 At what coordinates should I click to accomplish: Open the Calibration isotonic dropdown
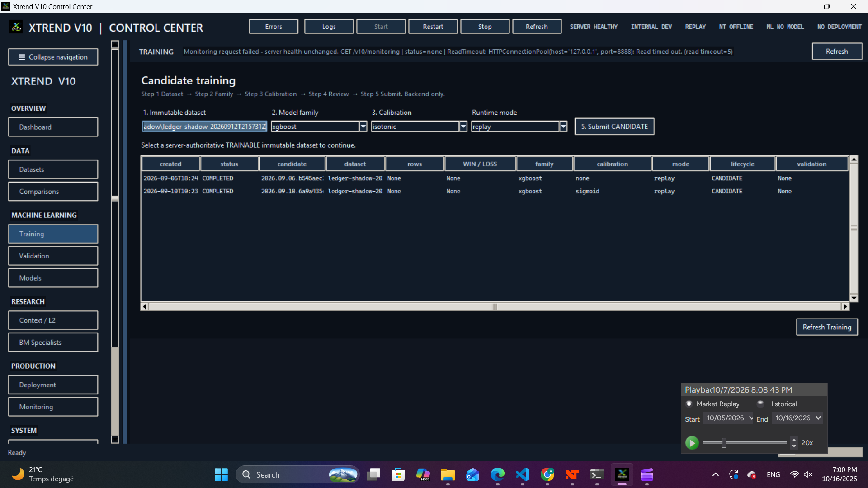(x=463, y=127)
